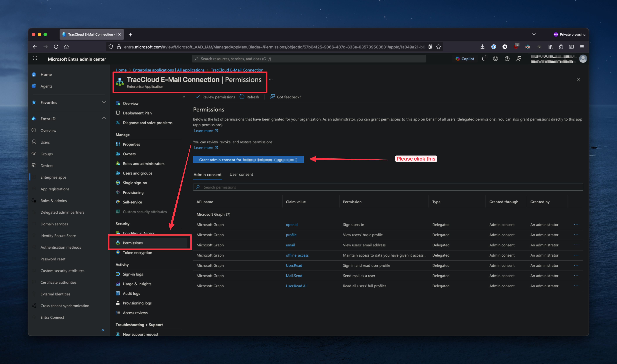The image size is (617, 364).
Task: Open browser downloads icon
Action: pyautogui.click(x=482, y=47)
